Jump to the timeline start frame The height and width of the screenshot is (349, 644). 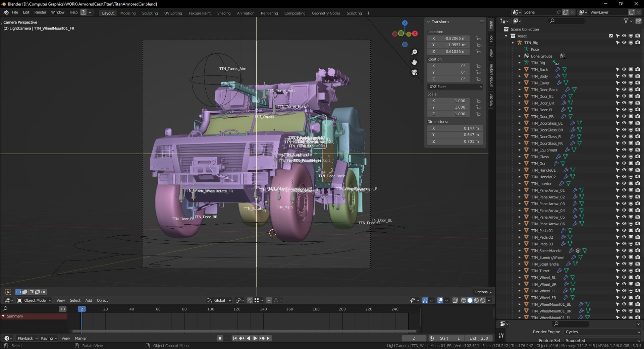(x=235, y=338)
